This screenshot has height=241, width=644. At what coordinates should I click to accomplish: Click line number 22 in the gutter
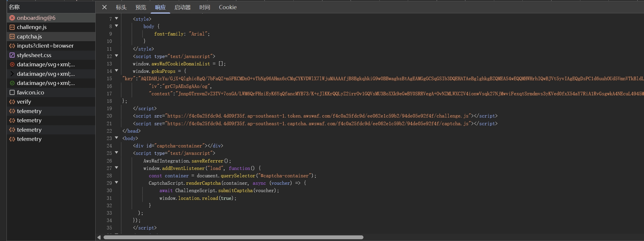(x=110, y=131)
